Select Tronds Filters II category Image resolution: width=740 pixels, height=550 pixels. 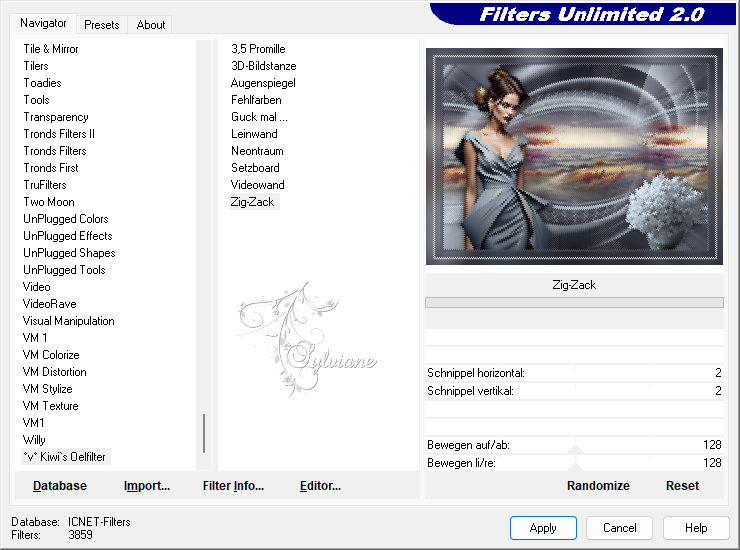[x=59, y=134]
